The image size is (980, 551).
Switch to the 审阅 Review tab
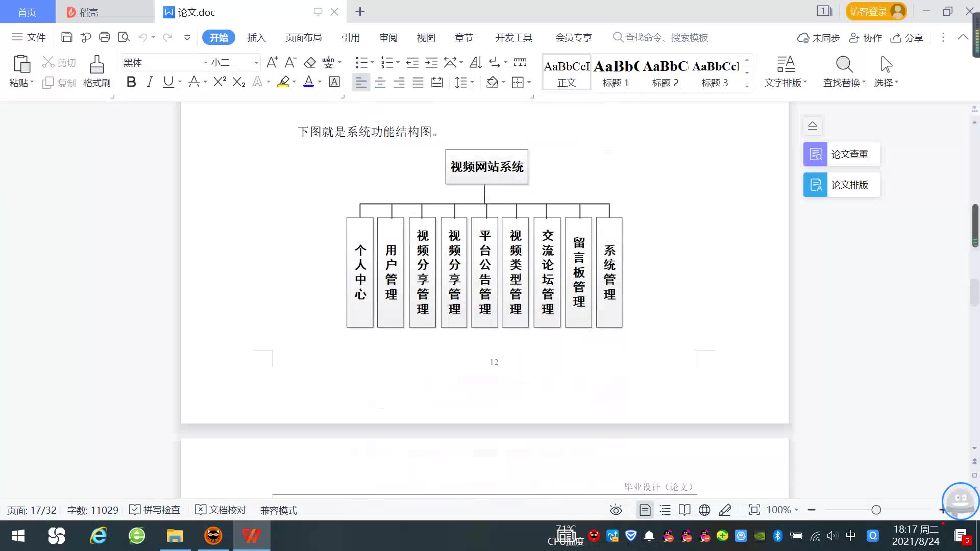point(388,37)
